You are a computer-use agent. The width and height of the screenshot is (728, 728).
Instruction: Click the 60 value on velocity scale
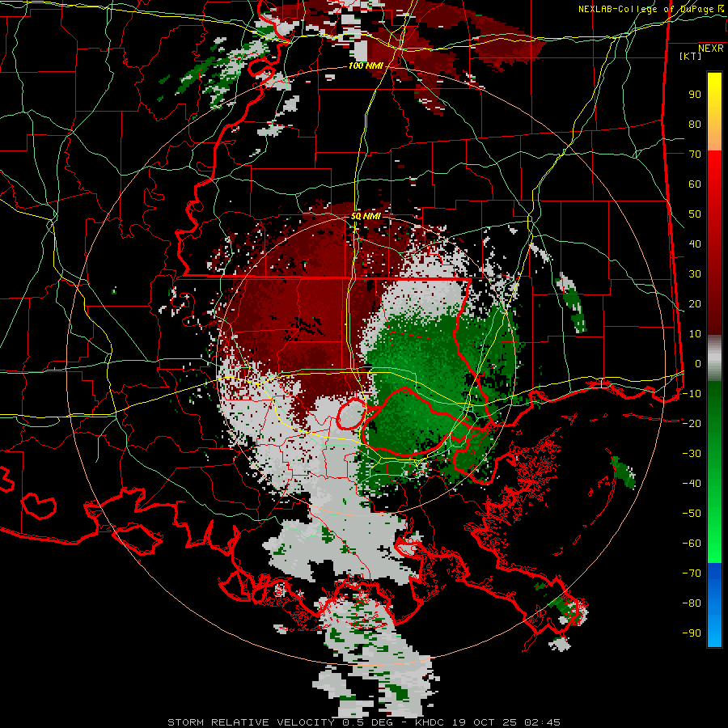[695, 184]
